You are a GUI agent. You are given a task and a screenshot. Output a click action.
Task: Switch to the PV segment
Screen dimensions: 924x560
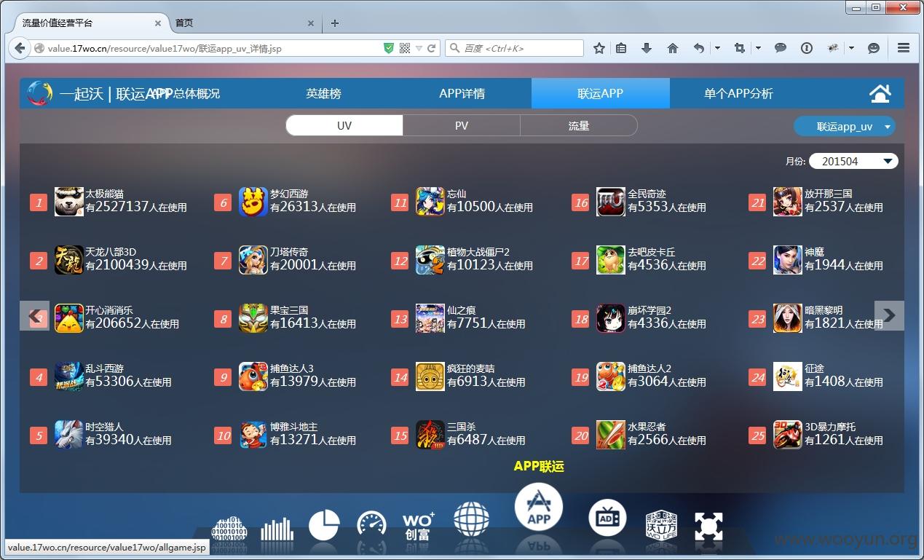click(462, 125)
